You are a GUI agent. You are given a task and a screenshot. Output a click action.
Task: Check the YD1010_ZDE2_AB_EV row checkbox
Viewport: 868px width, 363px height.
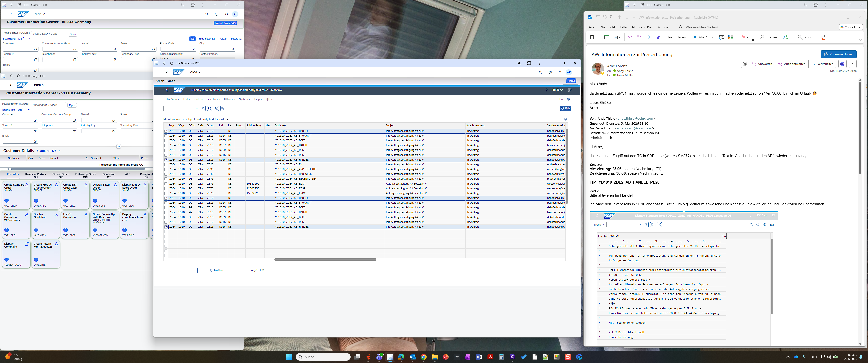coord(166,165)
